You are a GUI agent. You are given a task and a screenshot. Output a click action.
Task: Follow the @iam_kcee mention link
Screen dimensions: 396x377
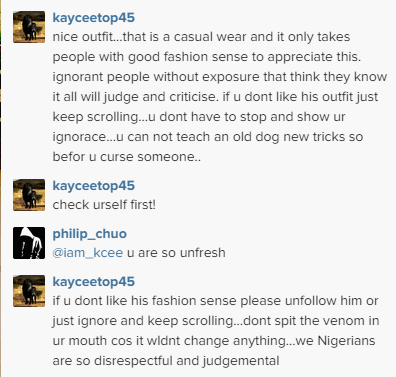pyautogui.click(x=88, y=253)
